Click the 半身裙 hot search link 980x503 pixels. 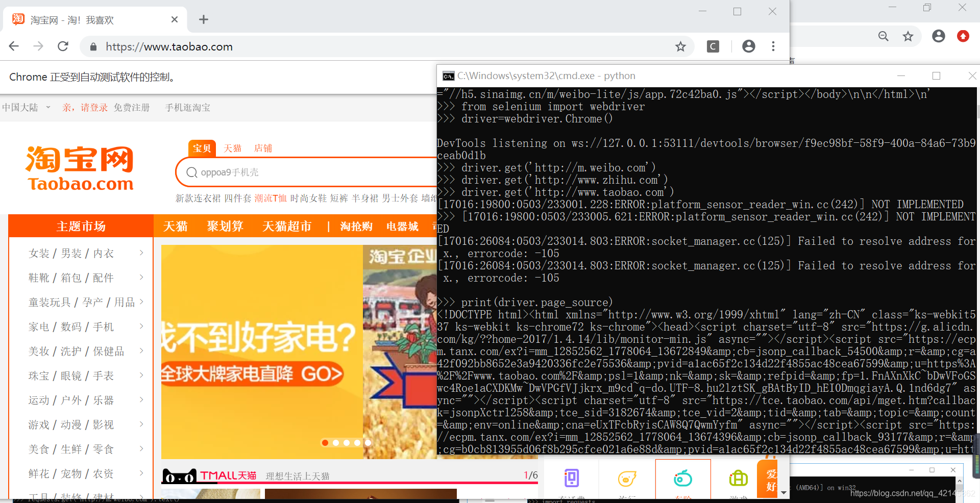pyautogui.click(x=365, y=198)
